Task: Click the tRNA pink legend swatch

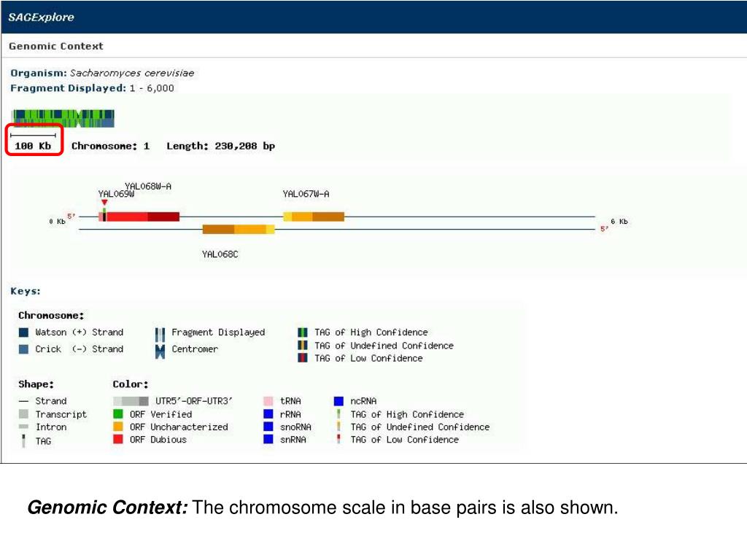Action: click(268, 401)
